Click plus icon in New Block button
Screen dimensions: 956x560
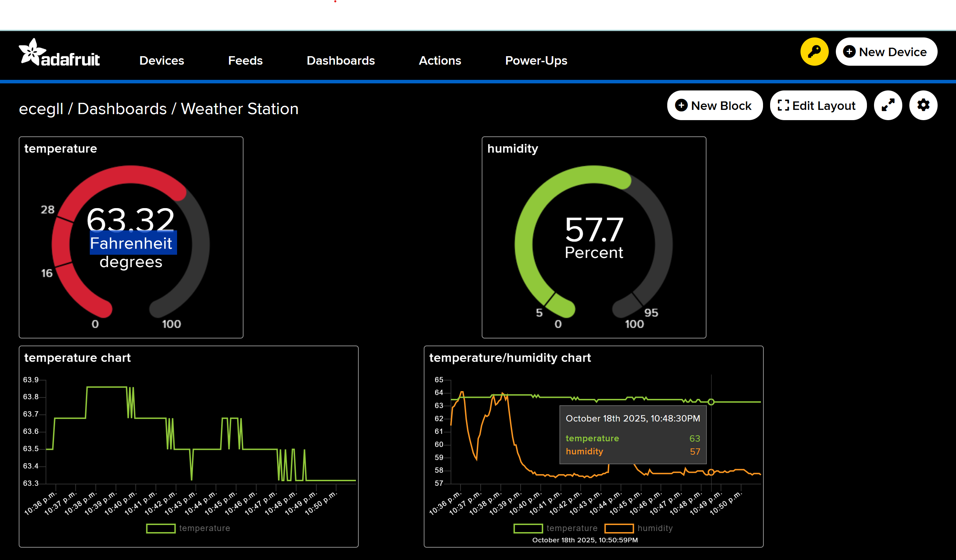click(681, 105)
